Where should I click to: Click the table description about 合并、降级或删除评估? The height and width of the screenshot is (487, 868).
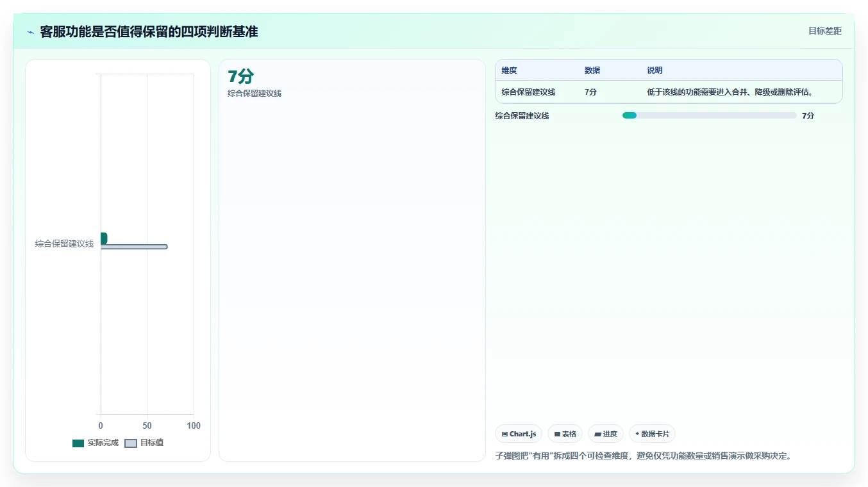730,92
